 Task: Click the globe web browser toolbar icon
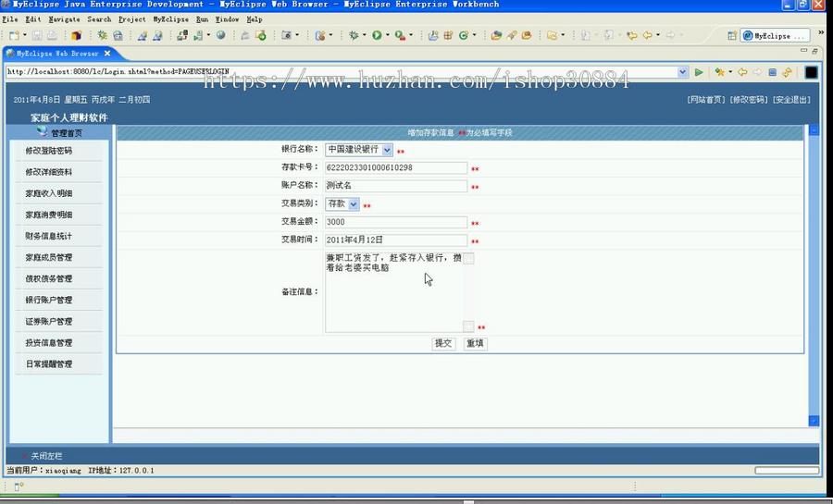(x=220, y=35)
